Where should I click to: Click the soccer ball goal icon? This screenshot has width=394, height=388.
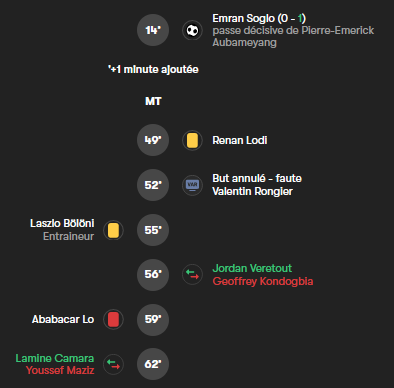(192, 30)
